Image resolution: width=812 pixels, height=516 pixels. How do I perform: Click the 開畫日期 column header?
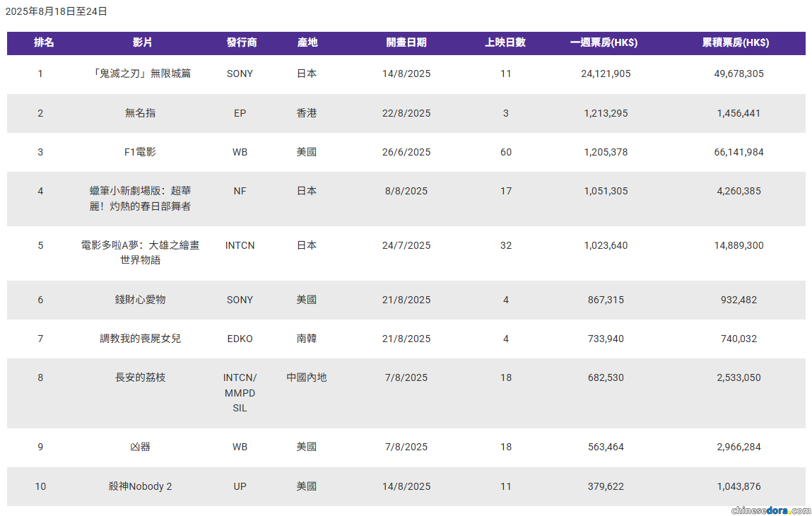click(406, 42)
